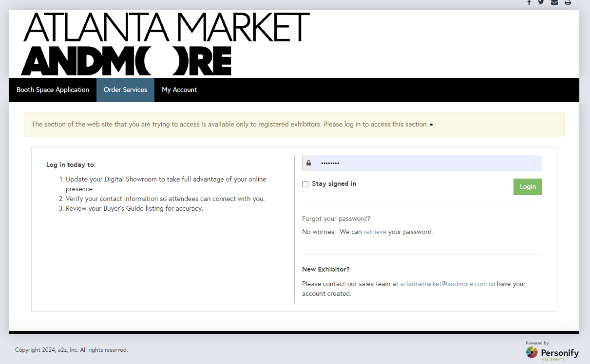The image size is (590, 364).
Task: Select the Order Services tab
Action: pyautogui.click(x=125, y=90)
